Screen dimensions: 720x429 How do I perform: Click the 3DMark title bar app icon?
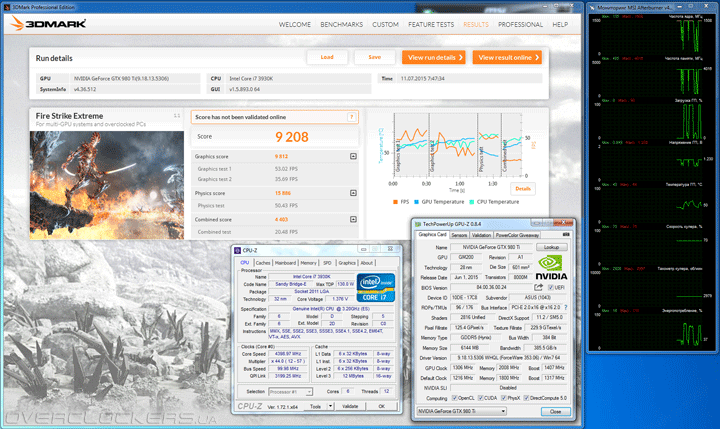6,7
